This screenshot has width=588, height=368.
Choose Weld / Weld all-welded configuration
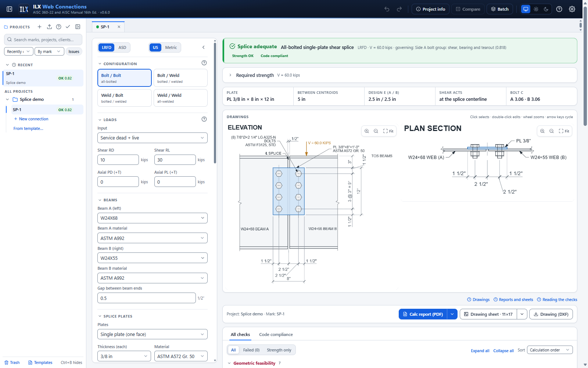pyautogui.click(x=180, y=98)
